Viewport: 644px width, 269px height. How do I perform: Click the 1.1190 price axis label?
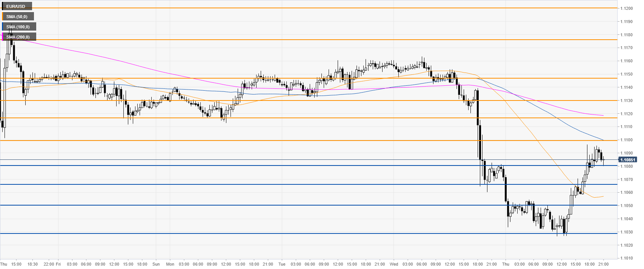tap(626, 22)
